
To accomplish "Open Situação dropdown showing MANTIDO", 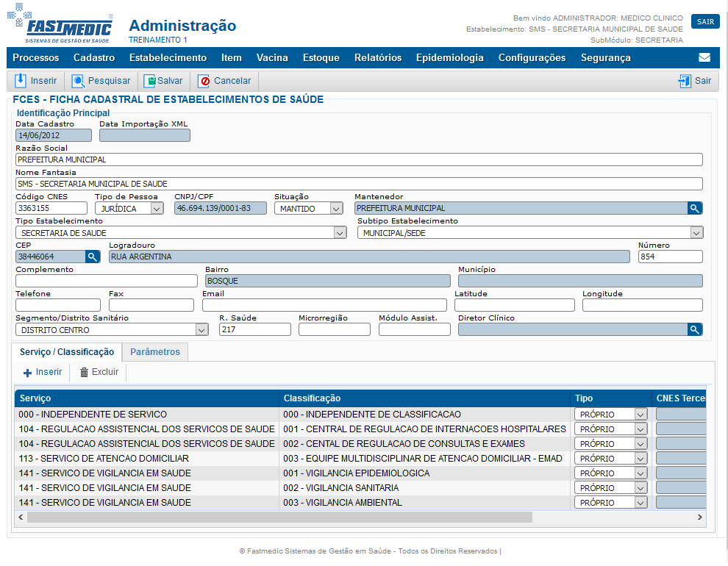I will click(336, 209).
